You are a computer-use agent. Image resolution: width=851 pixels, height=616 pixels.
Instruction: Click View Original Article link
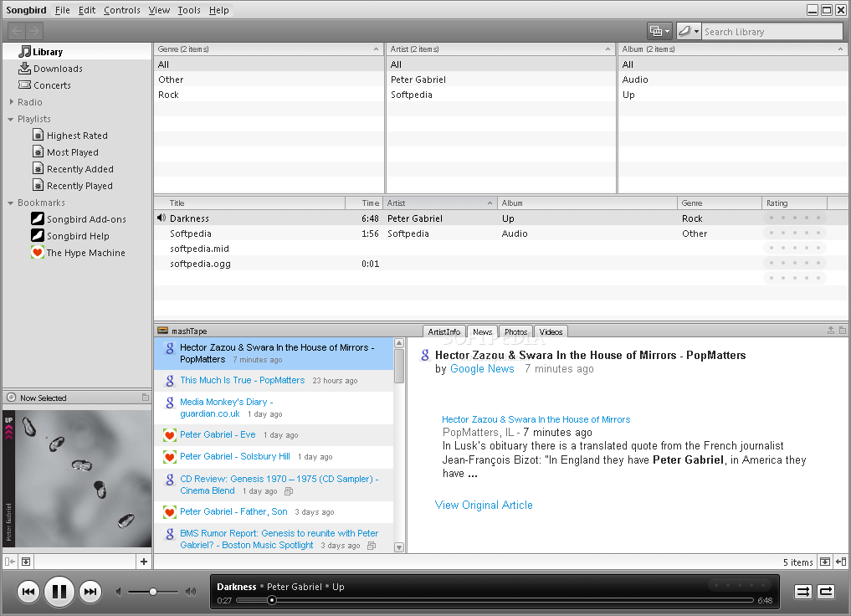pos(484,505)
